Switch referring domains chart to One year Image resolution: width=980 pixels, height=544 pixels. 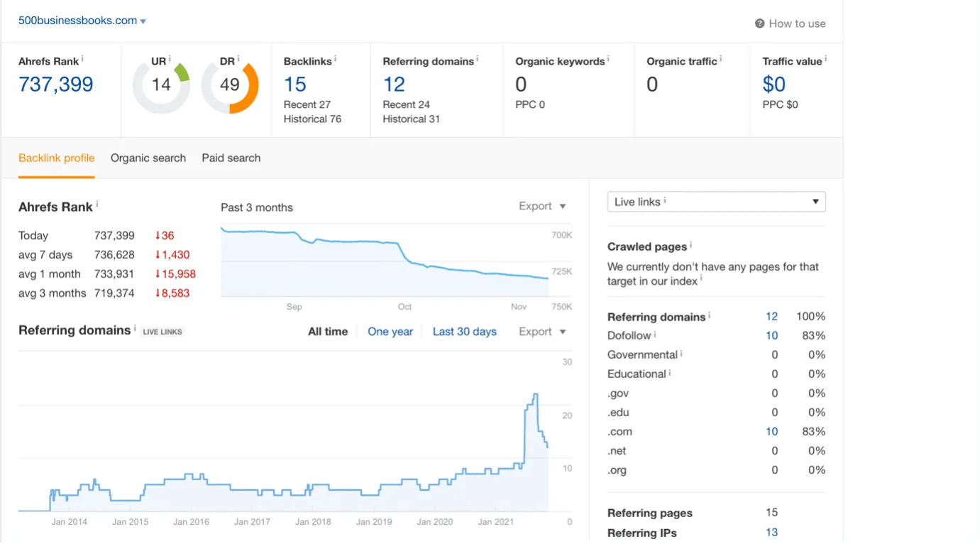click(x=390, y=332)
